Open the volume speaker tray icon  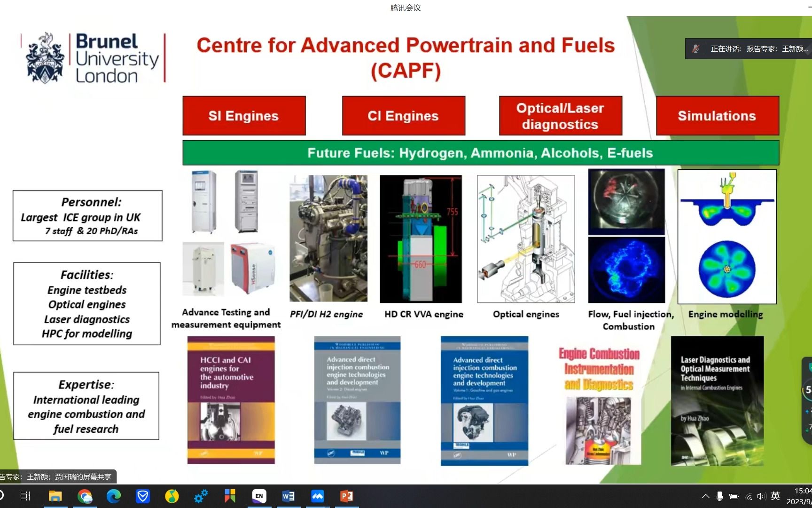point(761,496)
